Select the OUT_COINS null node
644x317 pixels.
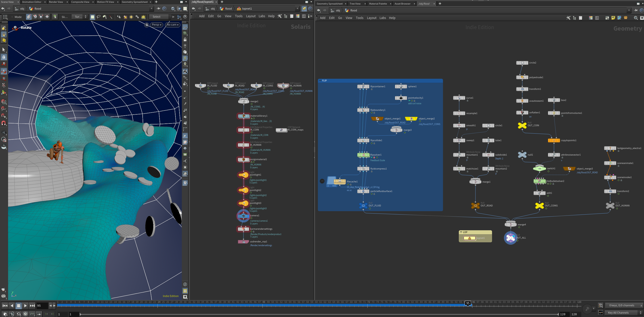click(539, 206)
